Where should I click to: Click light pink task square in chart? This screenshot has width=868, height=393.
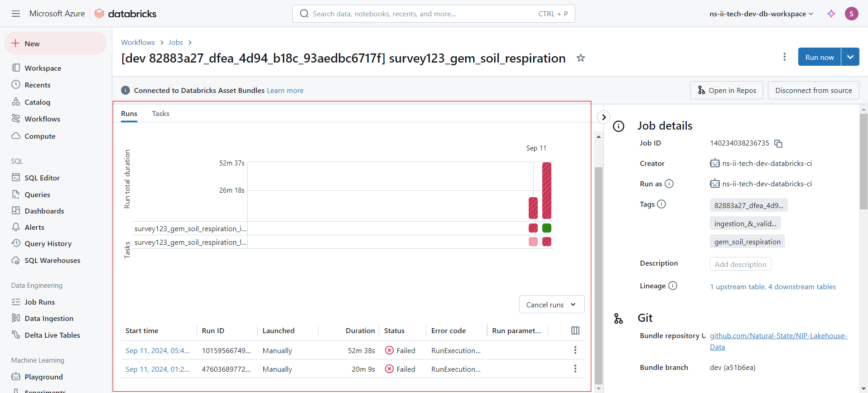pyautogui.click(x=533, y=242)
